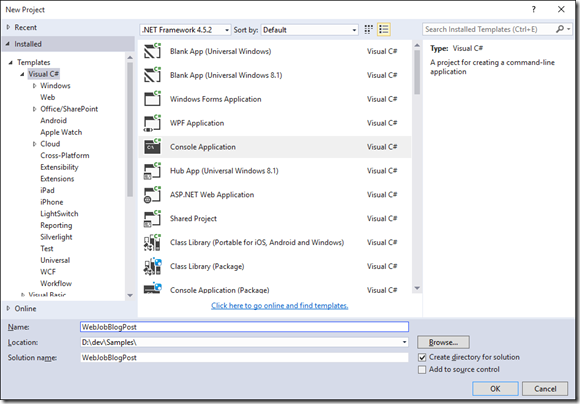Viewport: 580px width, 404px height.
Task: Click the search magnifier icon
Action: point(560,29)
